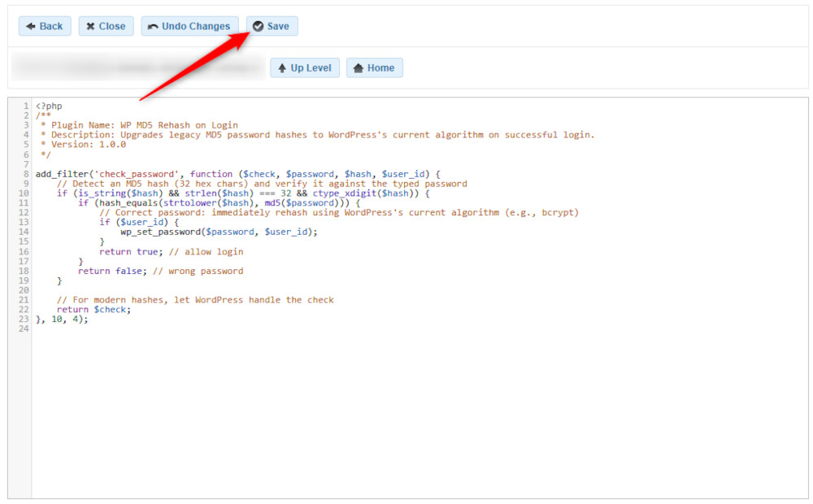Click the blurred file path field
Viewport: 813px width, 504px height.
coord(138,68)
